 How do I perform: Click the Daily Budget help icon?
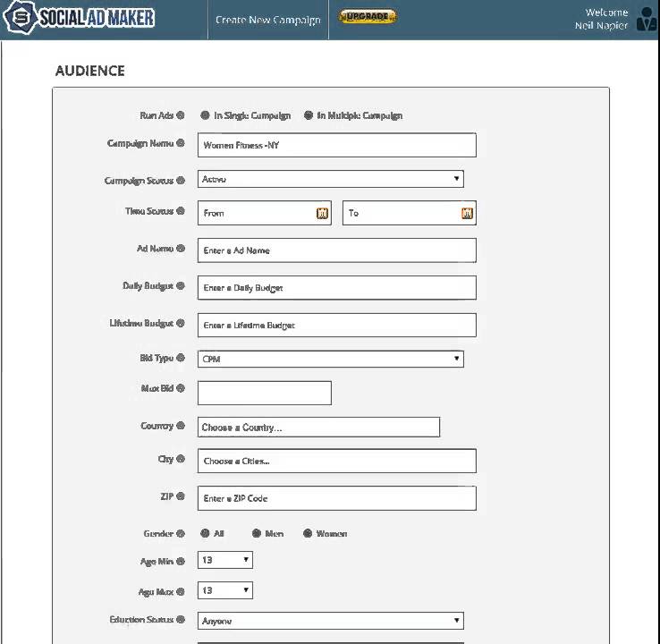pyautogui.click(x=181, y=286)
